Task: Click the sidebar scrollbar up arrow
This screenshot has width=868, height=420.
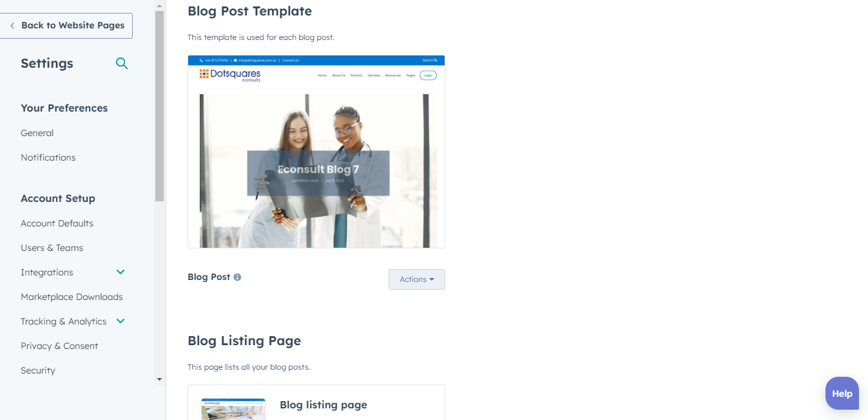Action: (160, 5)
